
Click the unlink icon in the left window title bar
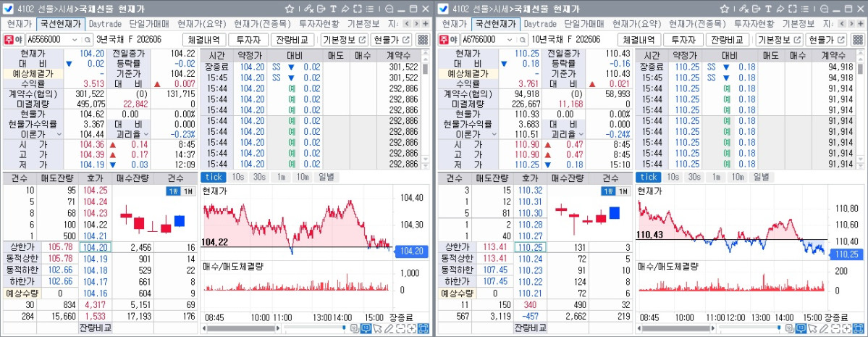pyautogui.click(x=309, y=9)
